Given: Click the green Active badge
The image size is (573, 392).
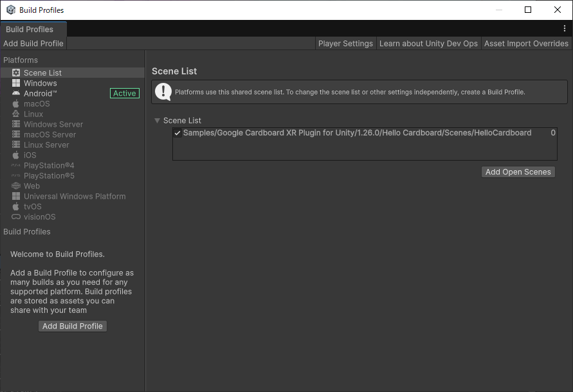Looking at the screenshot, I should (x=125, y=93).
